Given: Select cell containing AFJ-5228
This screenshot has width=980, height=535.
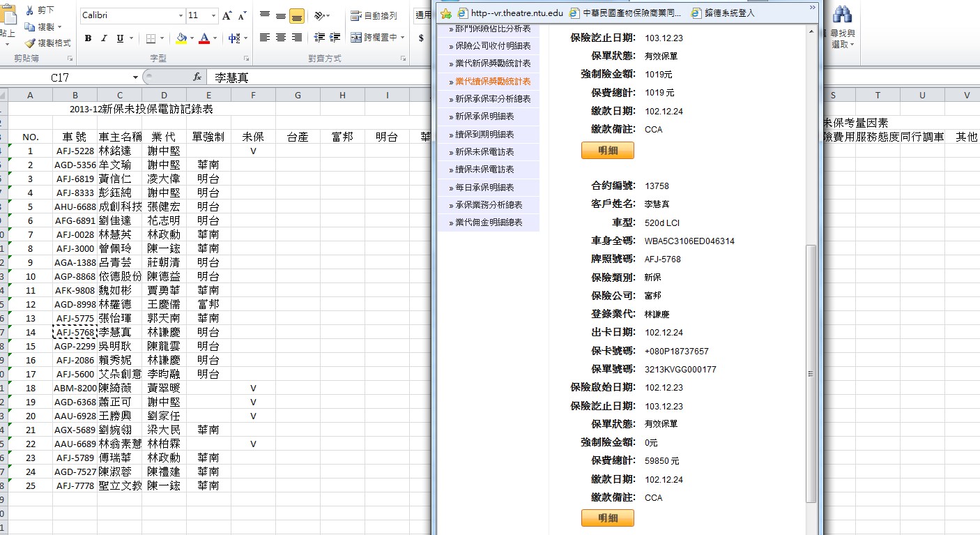Looking at the screenshot, I should (75, 151).
